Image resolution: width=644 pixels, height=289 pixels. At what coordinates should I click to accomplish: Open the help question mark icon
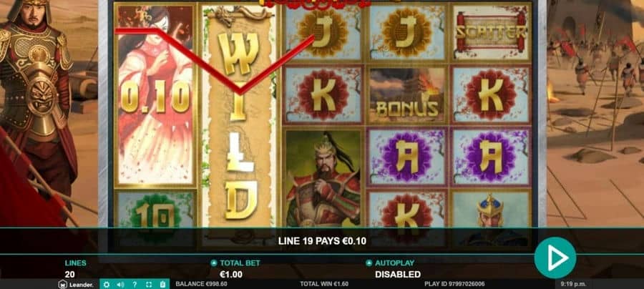135,284
